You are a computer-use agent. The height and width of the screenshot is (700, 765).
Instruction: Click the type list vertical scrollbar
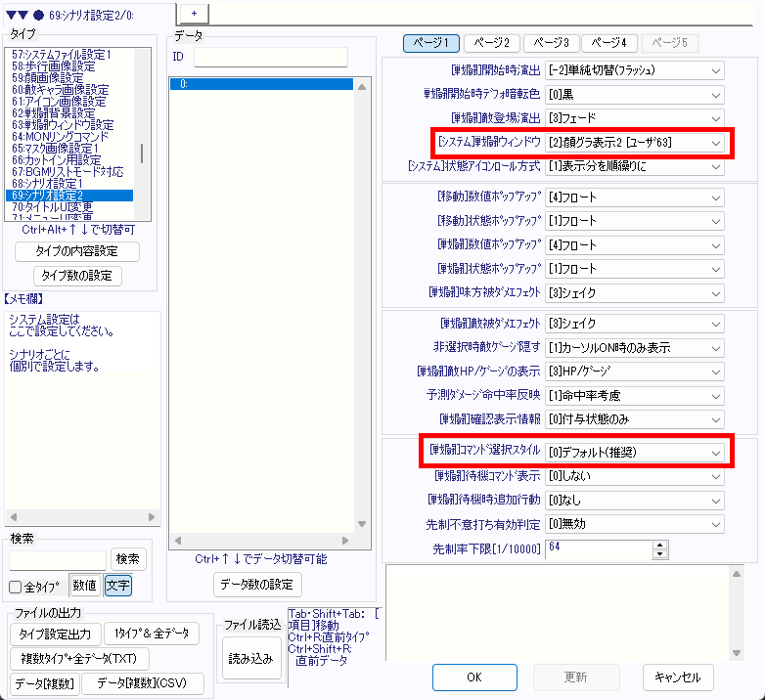click(x=144, y=153)
